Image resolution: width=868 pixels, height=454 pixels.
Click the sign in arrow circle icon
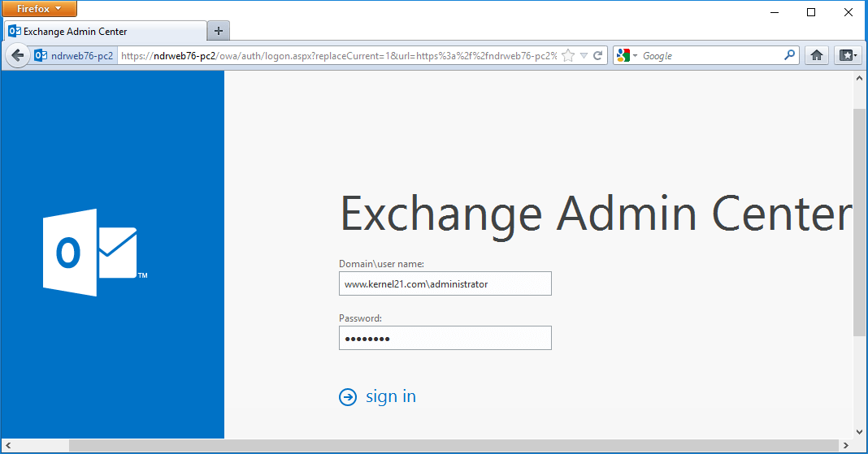pos(348,396)
